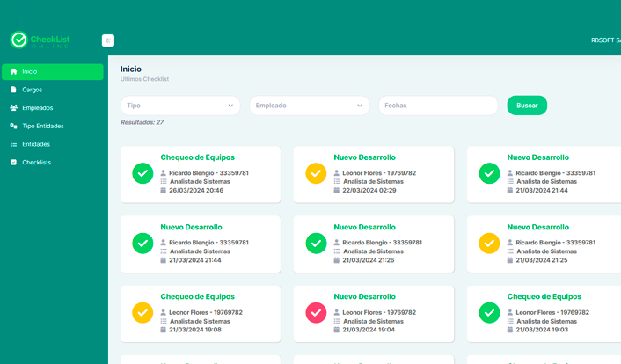The image size is (621, 364).
Task: Click yellow check status on 21/03/2024 19:08 card
Action: pos(142,312)
